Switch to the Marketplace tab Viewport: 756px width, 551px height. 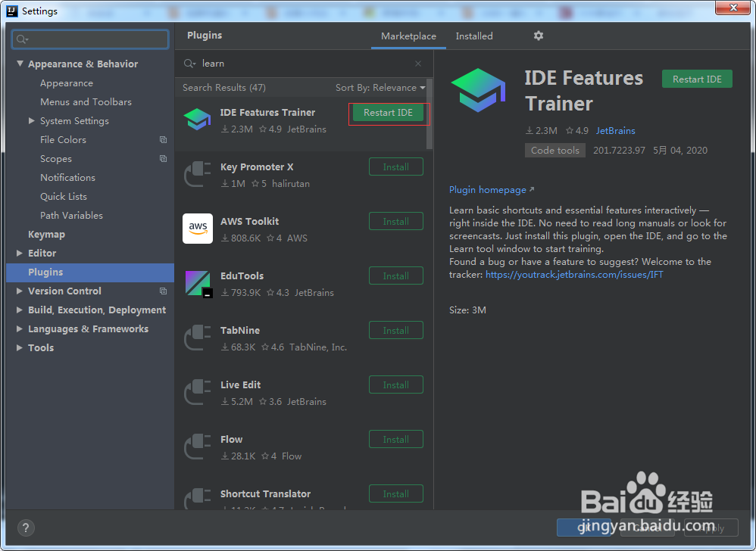point(408,36)
